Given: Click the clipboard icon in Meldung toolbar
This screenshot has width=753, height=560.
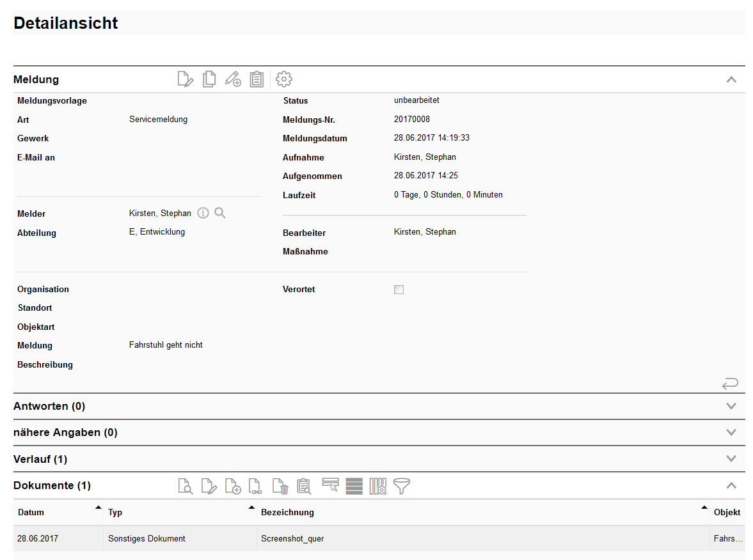Looking at the screenshot, I should click(x=257, y=79).
